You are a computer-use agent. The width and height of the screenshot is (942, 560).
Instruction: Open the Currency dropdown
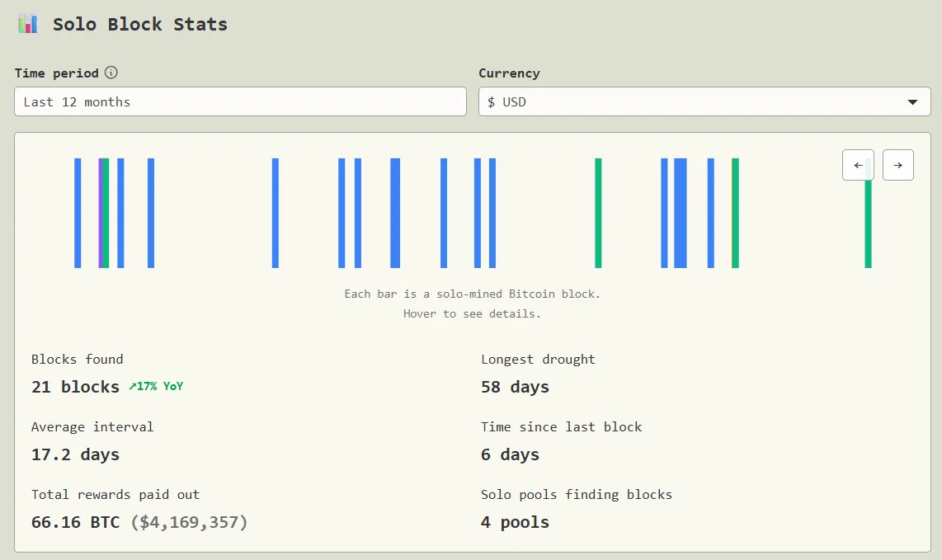click(x=704, y=101)
